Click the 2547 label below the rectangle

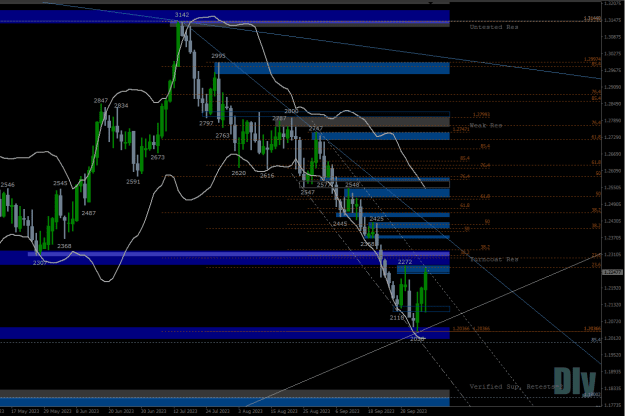pyautogui.click(x=307, y=192)
